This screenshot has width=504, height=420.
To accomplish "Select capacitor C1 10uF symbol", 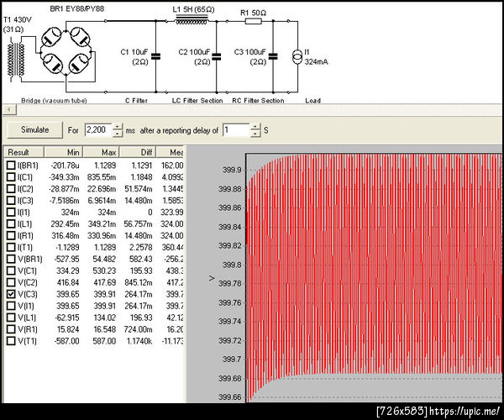I will point(156,56).
